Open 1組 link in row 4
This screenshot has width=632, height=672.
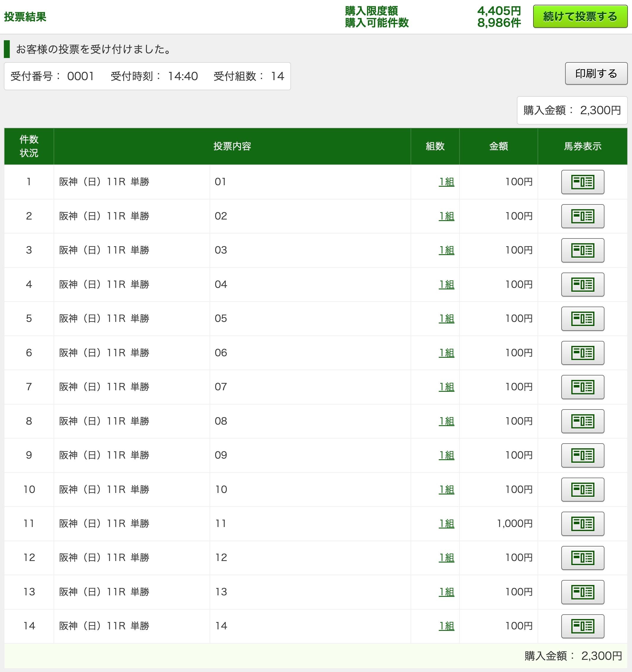pyautogui.click(x=446, y=284)
